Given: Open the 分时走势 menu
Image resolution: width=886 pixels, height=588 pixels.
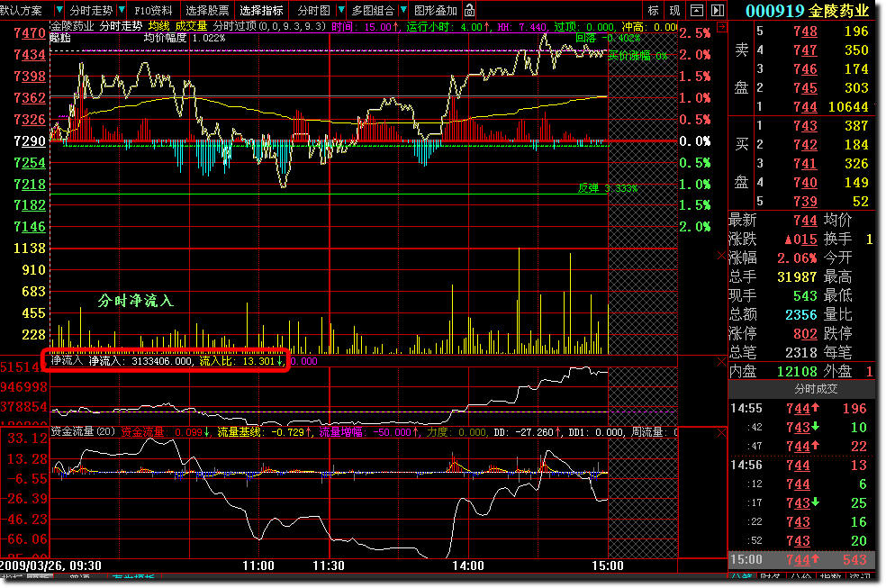Looking at the screenshot, I should [92, 10].
